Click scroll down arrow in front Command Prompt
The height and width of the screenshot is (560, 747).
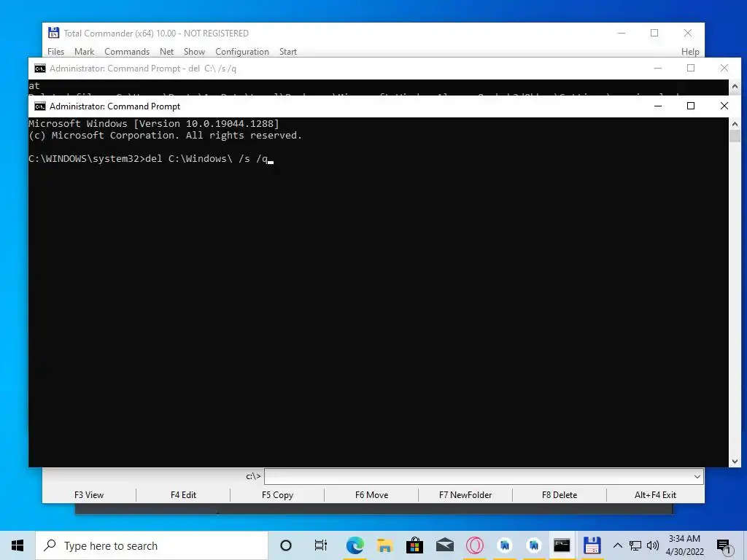tap(735, 461)
